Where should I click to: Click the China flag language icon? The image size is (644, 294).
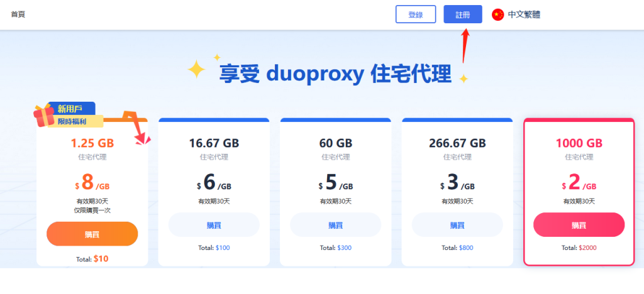[x=498, y=14]
